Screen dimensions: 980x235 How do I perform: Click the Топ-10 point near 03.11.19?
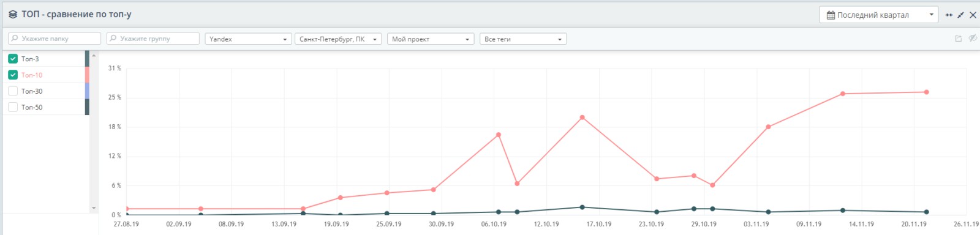768,127
